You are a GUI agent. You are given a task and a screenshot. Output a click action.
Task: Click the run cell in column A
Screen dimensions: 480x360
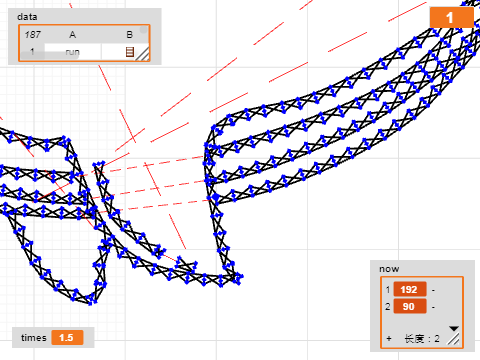click(72, 52)
